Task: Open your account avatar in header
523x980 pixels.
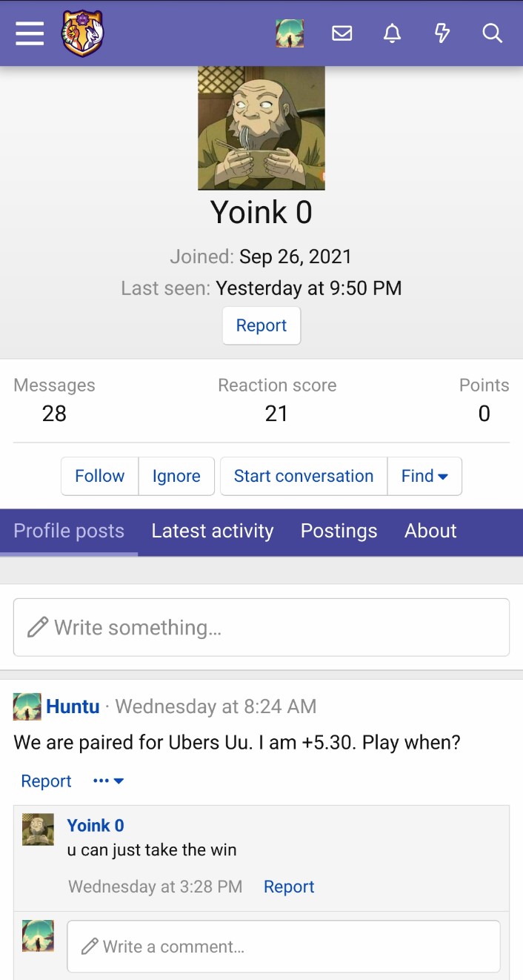Action: [x=290, y=33]
